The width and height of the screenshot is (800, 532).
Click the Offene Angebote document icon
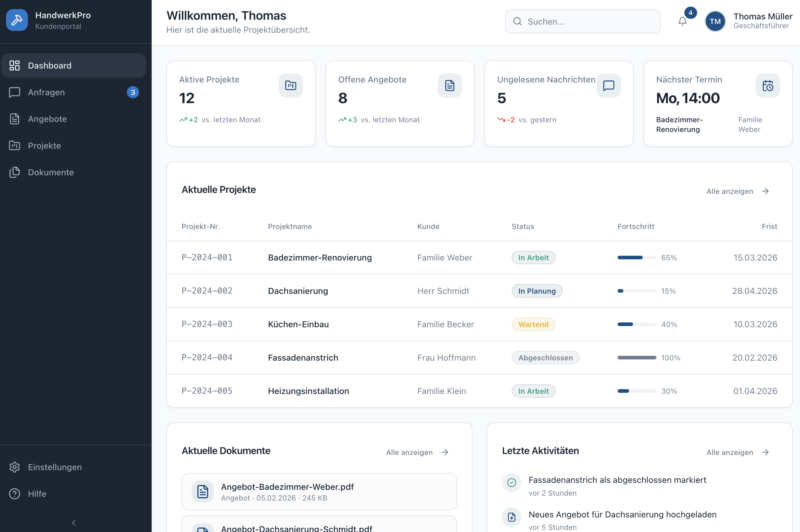coord(449,86)
